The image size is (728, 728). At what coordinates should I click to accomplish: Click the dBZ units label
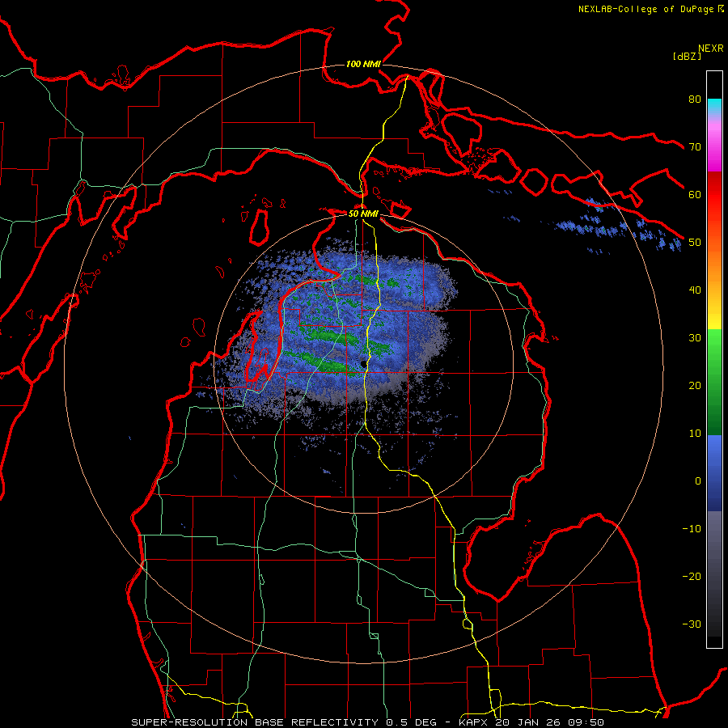pos(687,56)
